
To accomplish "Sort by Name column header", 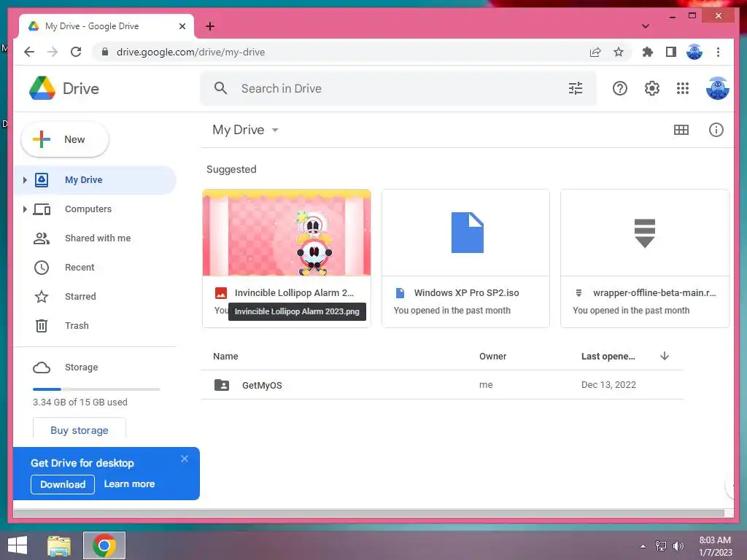I will click(x=225, y=356).
